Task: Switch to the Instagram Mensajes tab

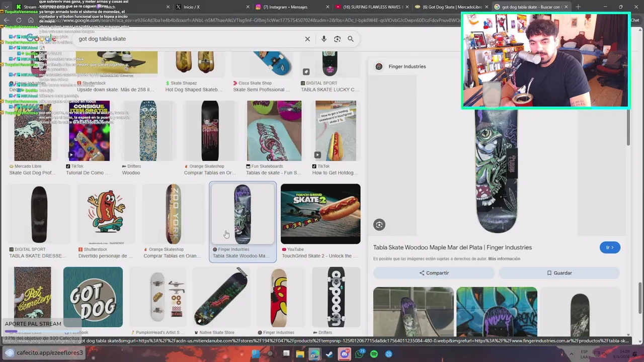Action: click(x=292, y=7)
